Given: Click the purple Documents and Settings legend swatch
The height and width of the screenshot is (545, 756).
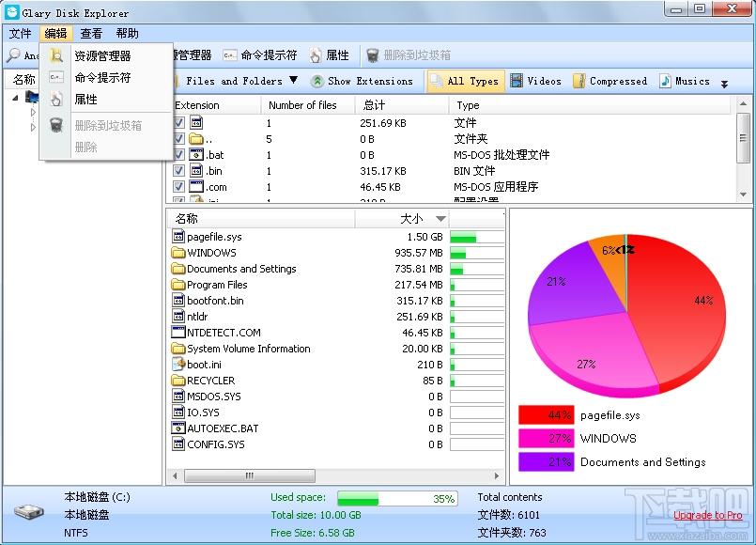Looking at the screenshot, I should [547, 461].
